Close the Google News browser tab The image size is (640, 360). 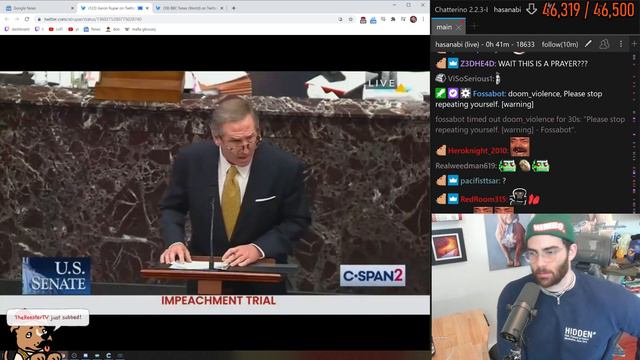(72, 8)
